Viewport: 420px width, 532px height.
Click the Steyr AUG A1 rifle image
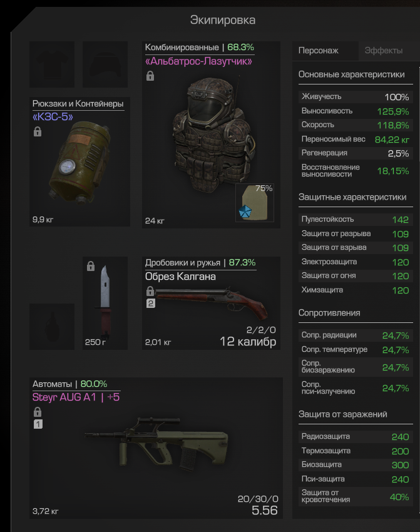[x=156, y=444]
